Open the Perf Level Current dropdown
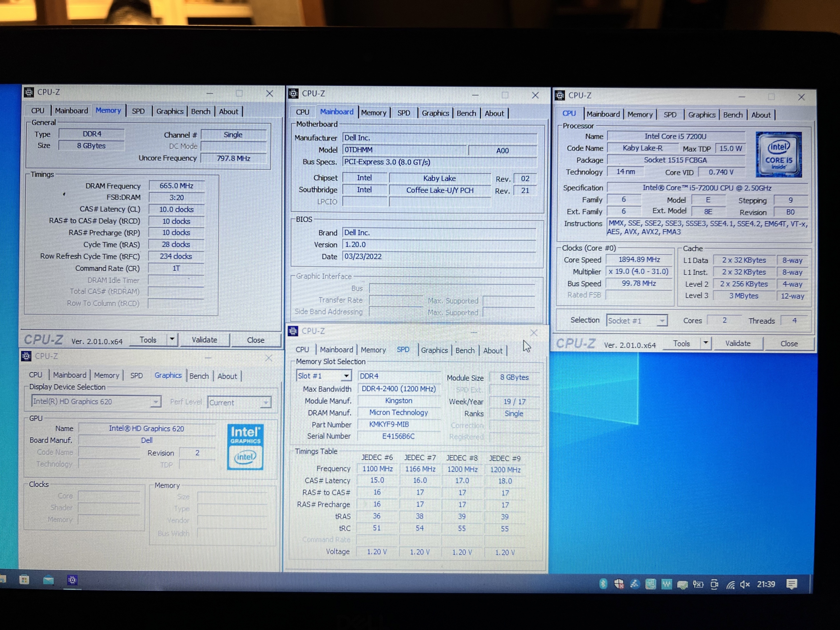This screenshot has width=840, height=630. 266,403
